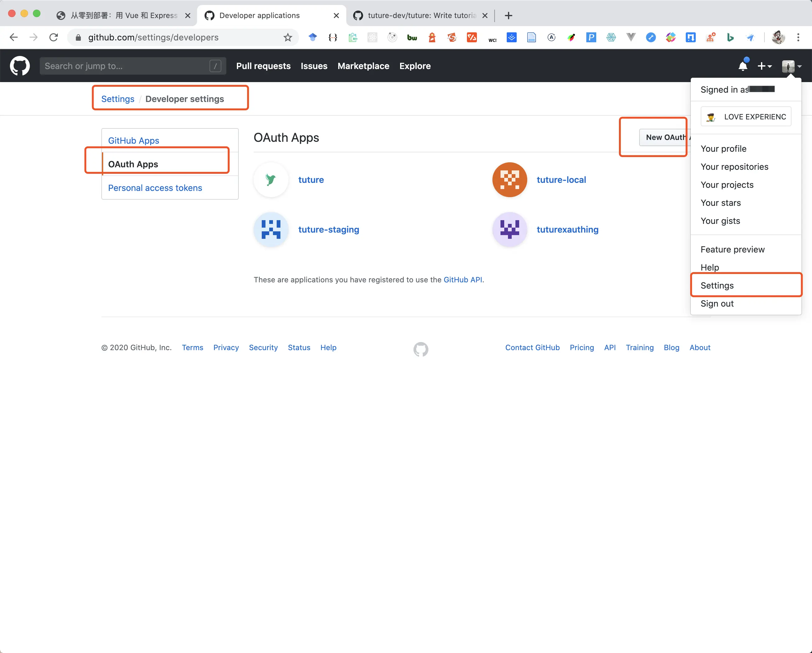The height and width of the screenshot is (653, 812).
Task: Click the curly braces extension icon
Action: [x=333, y=37]
